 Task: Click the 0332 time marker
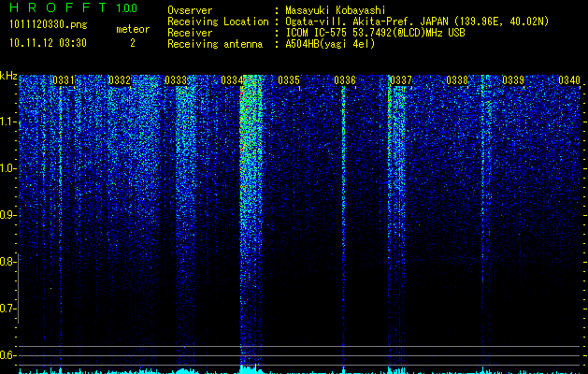120,80
